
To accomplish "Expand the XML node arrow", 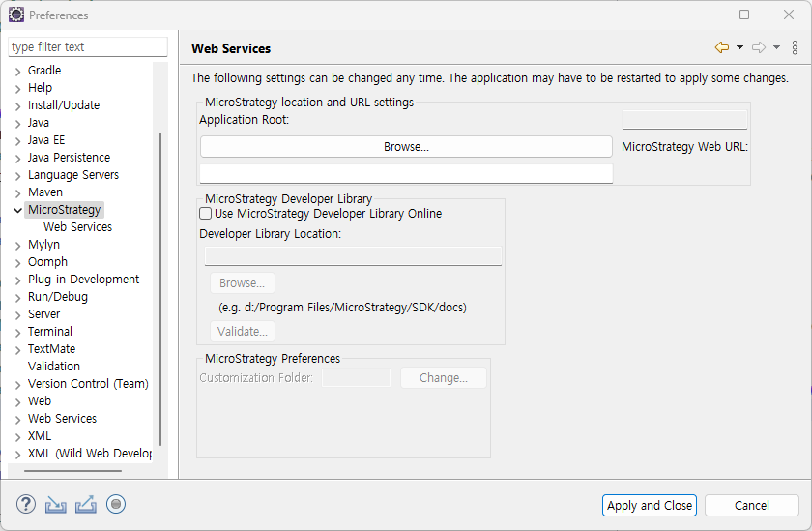I will pos(18,437).
